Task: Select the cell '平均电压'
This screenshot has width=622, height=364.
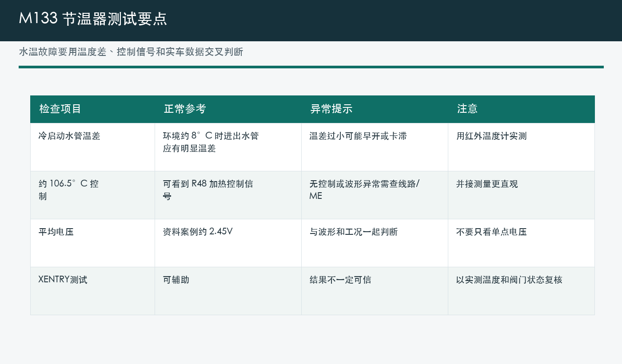Action: coord(92,243)
